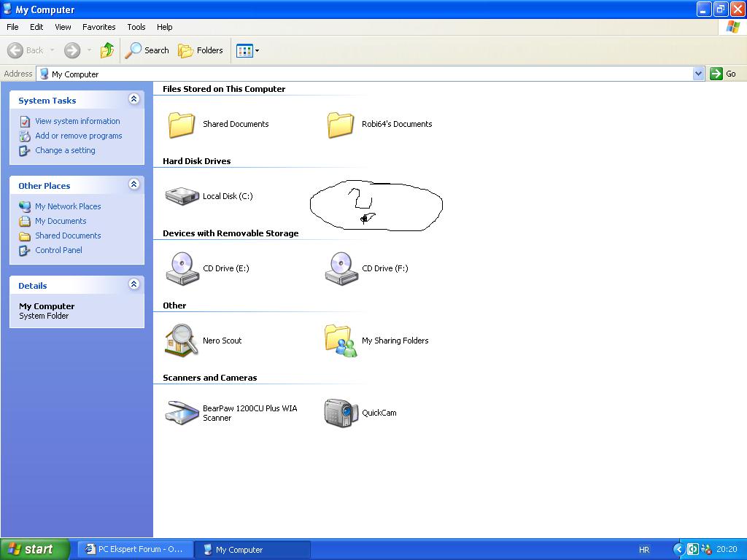Select the CD Drive (E:) icon
This screenshot has width=747, height=560.
(x=182, y=268)
